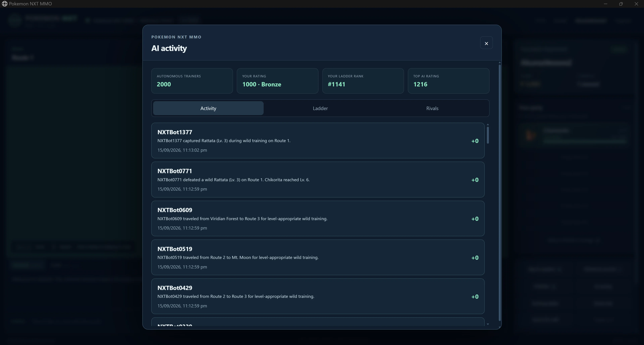Click the 'POKEMON NXT MMO' dialog label
The width and height of the screenshot is (644, 345).
176,37
